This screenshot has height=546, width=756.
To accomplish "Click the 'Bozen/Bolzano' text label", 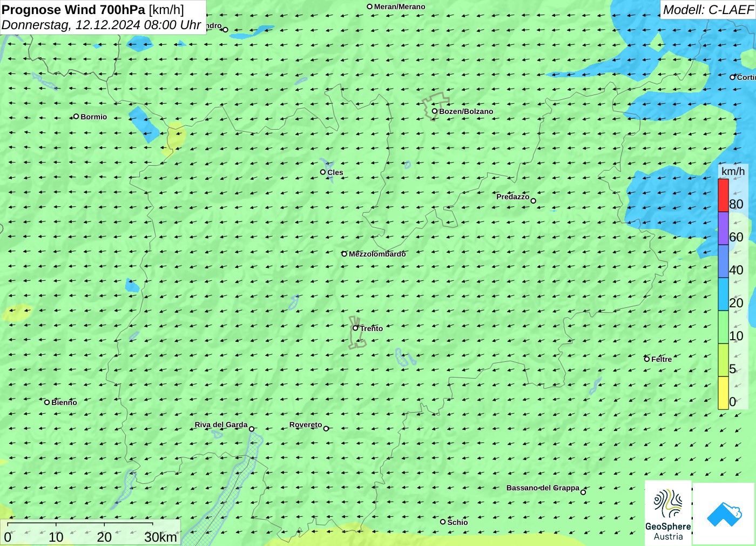I will pyautogui.click(x=466, y=111).
